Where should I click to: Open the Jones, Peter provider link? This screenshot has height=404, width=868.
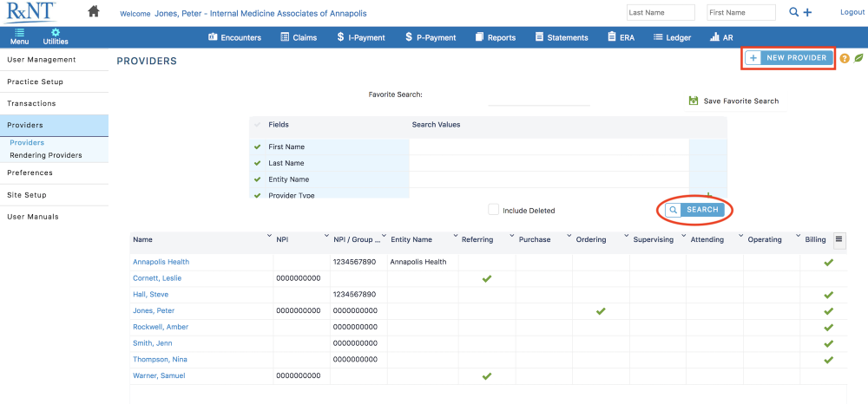click(x=154, y=310)
